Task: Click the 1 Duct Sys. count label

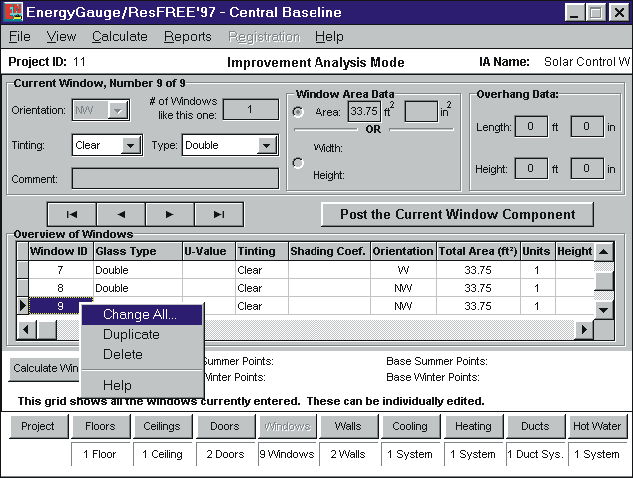Action: click(535, 454)
